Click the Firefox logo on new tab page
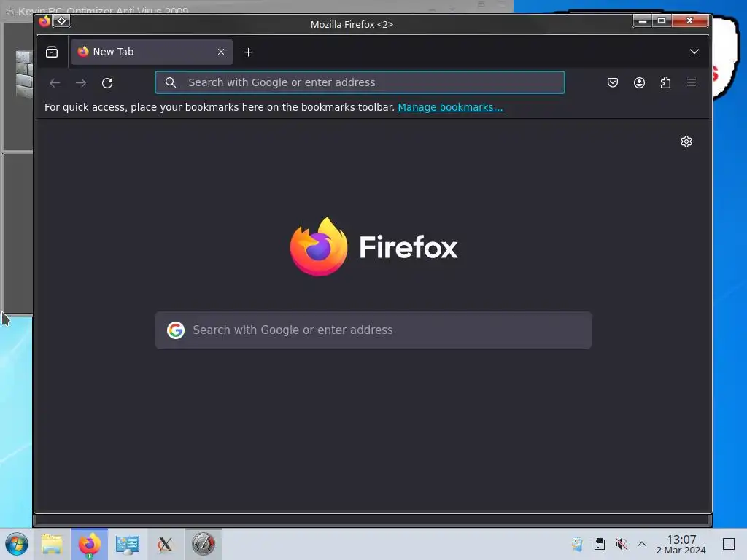 [373, 246]
